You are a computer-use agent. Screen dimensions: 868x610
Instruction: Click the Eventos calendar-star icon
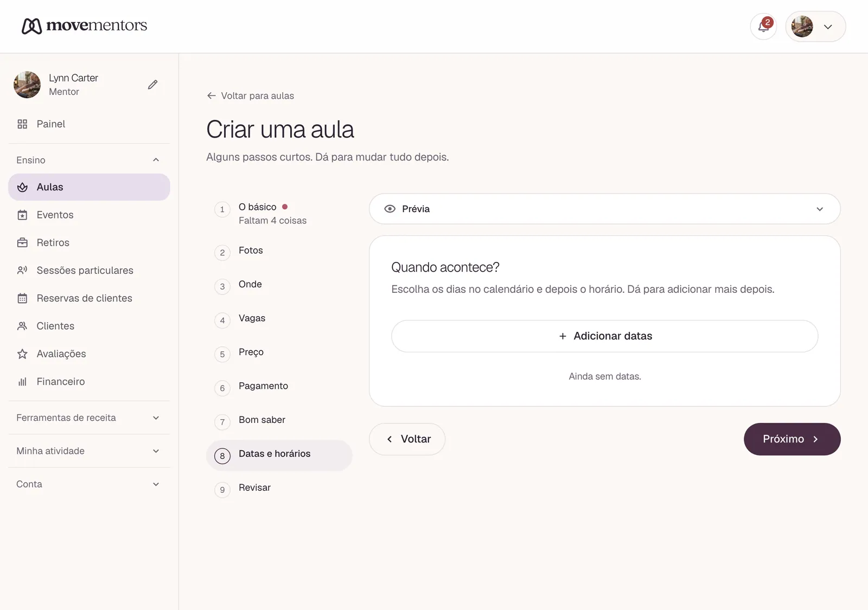point(22,215)
